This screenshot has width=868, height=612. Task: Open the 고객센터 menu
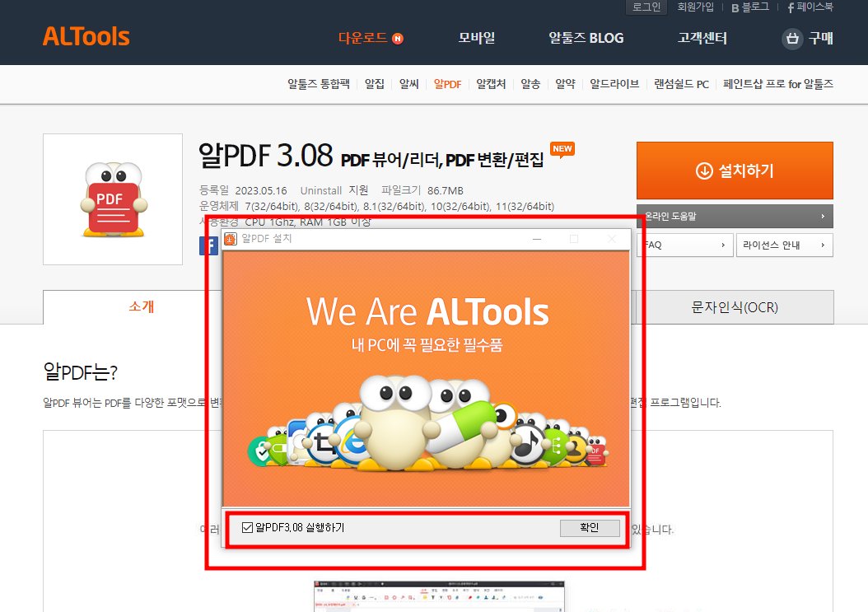[x=702, y=38]
